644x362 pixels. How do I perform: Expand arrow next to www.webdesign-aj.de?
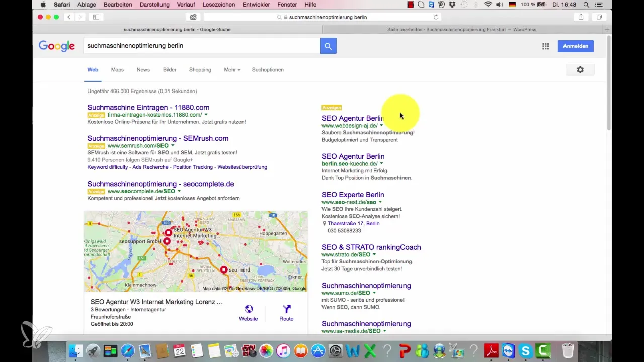click(381, 126)
